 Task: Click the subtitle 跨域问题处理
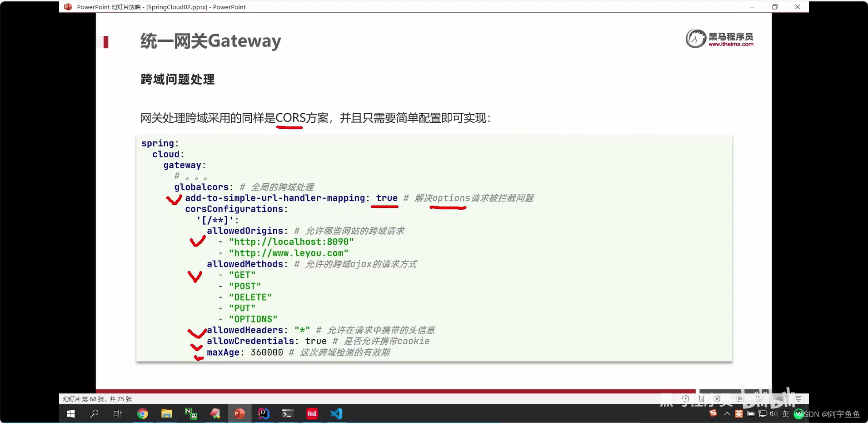[178, 80]
